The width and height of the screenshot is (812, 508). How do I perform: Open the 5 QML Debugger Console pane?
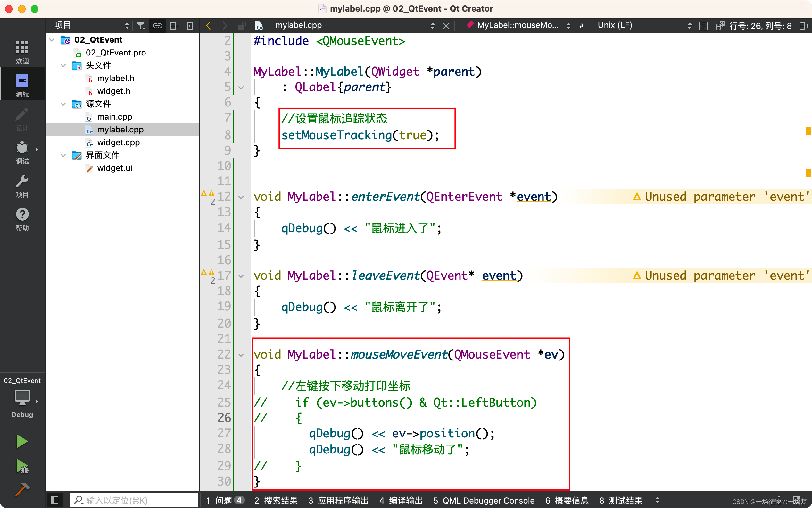click(484, 500)
